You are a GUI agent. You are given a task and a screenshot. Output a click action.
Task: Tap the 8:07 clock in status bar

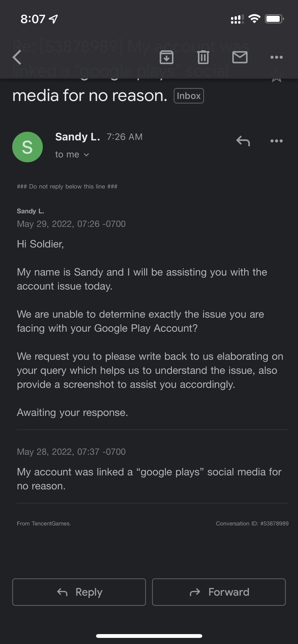point(33,19)
